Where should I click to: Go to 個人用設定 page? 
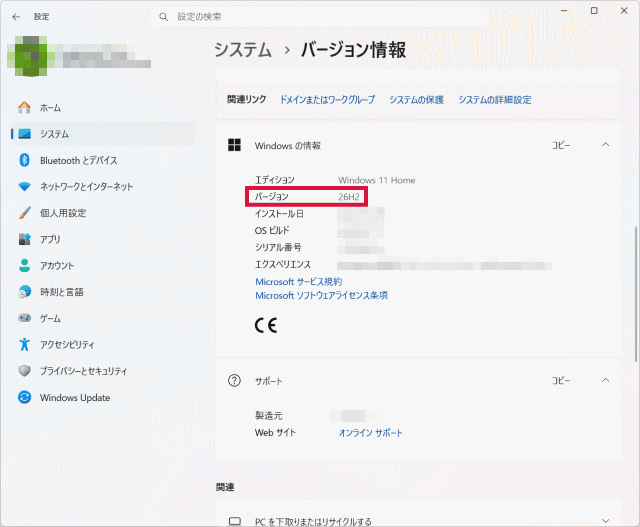pyautogui.click(x=103, y=213)
